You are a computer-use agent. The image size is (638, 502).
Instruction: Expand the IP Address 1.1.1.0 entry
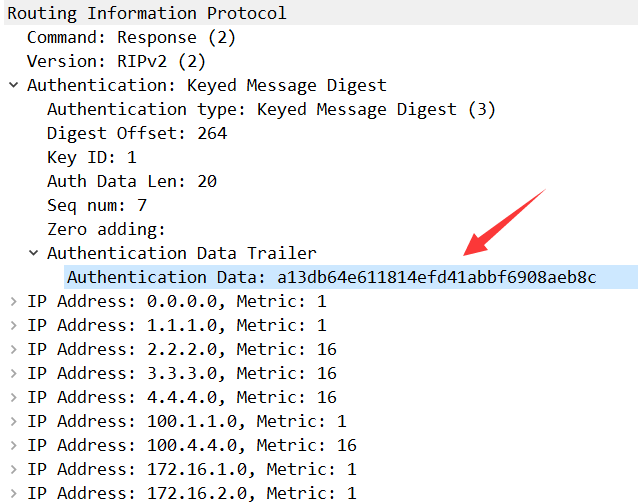click(x=13, y=326)
